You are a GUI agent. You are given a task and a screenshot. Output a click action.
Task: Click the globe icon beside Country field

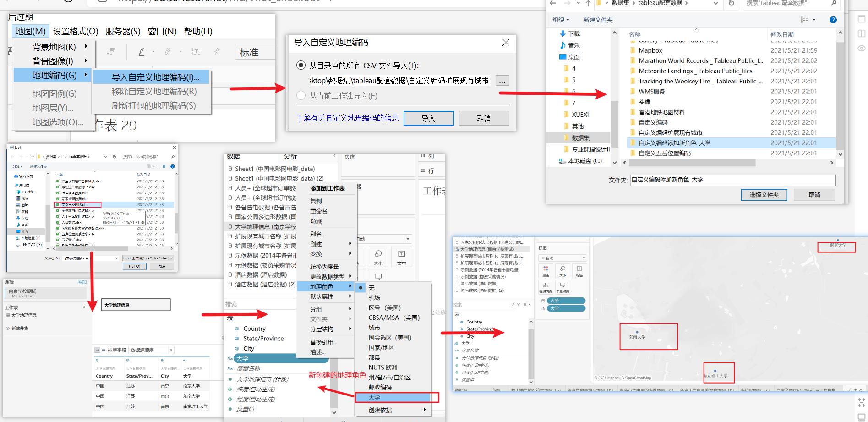[237, 329]
